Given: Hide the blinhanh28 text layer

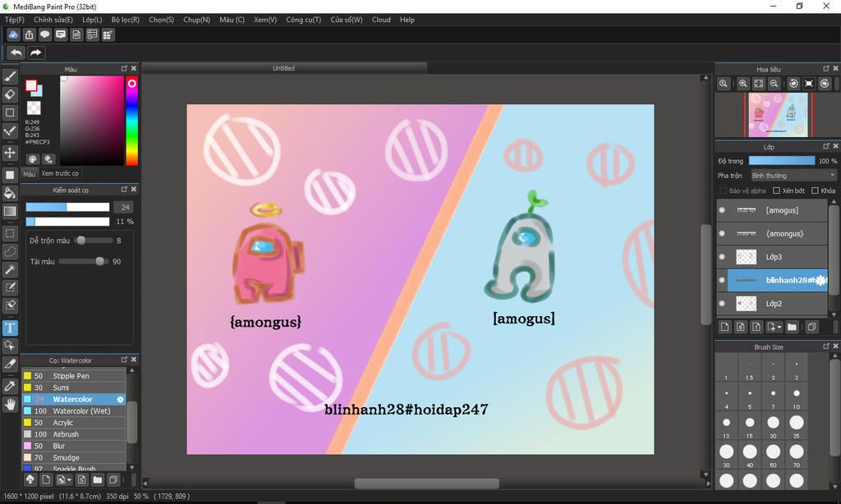Looking at the screenshot, I should 722,280.
